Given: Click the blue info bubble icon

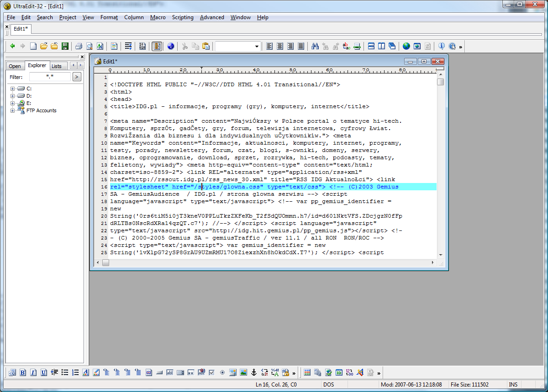Looking at the screenshot, I should (441, 46).
